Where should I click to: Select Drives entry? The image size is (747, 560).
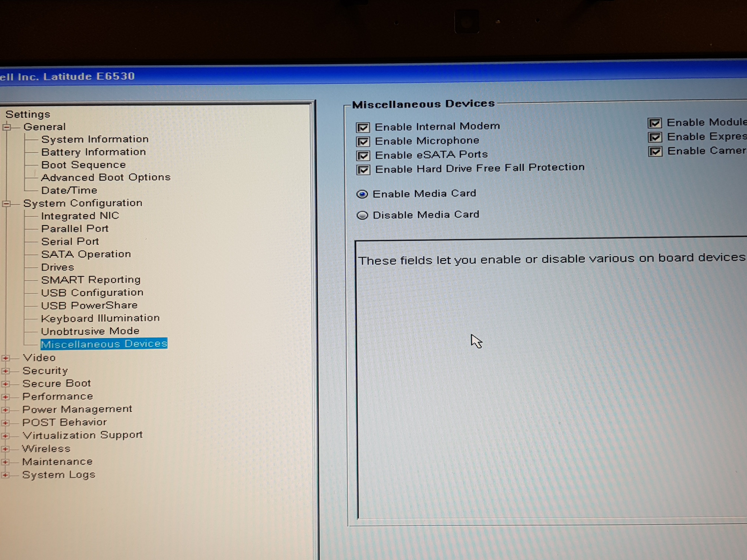click(57, 267)
